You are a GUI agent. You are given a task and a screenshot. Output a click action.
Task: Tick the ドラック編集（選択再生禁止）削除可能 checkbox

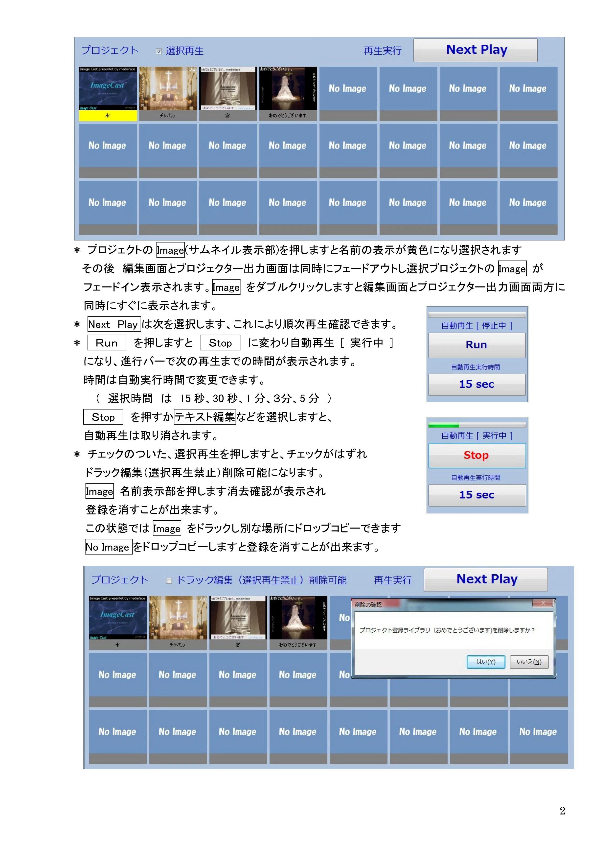pos(169,581)
